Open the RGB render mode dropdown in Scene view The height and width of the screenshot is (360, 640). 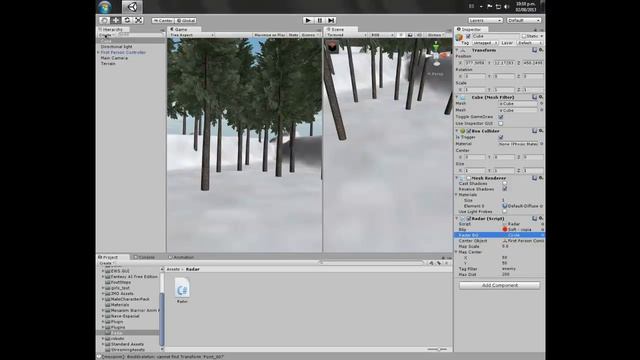(x=382, y=35)
